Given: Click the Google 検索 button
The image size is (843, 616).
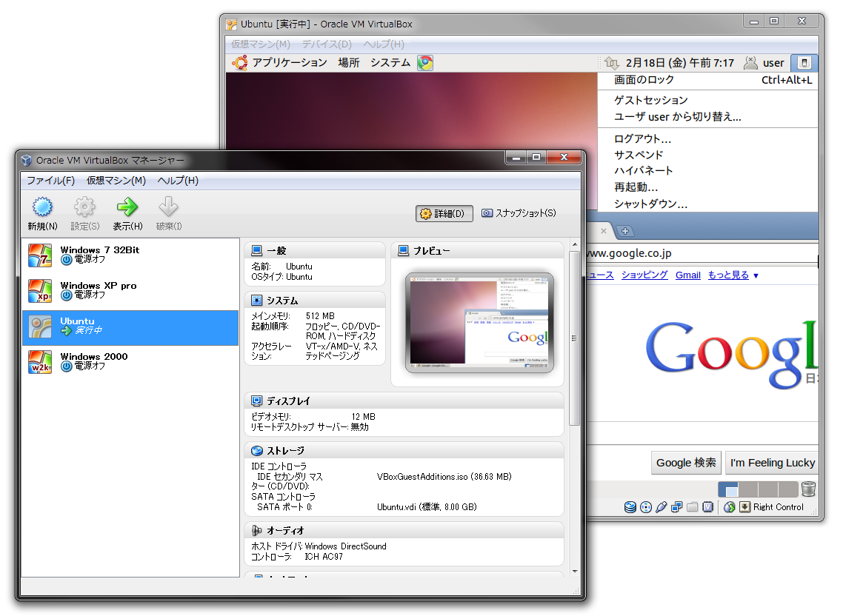Looking at the screenshot, I should (x=686, y=463).
